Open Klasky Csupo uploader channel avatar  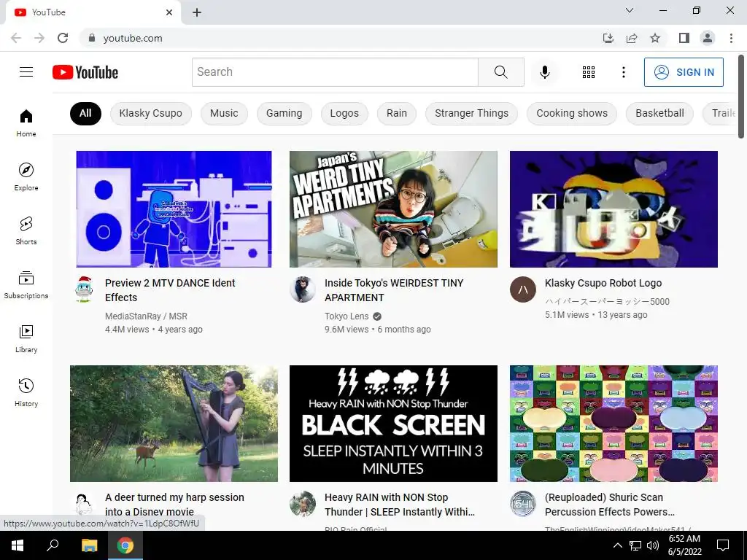(522, 289)
